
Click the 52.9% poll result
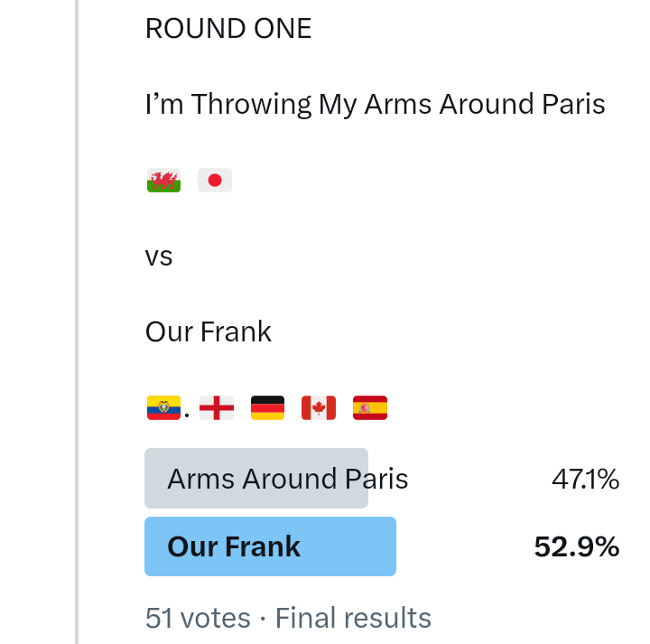coord(576,547)
